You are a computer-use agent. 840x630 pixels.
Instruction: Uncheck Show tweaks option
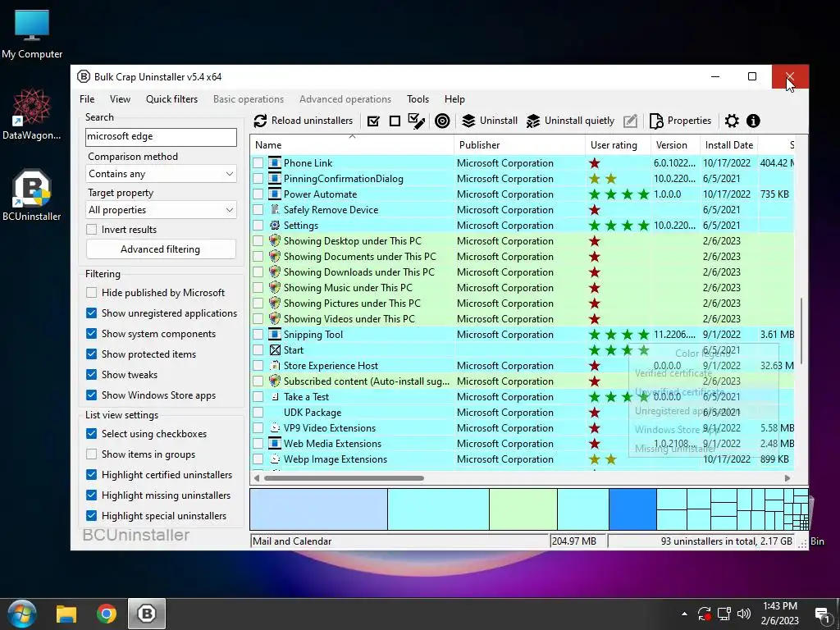point(92,374)
